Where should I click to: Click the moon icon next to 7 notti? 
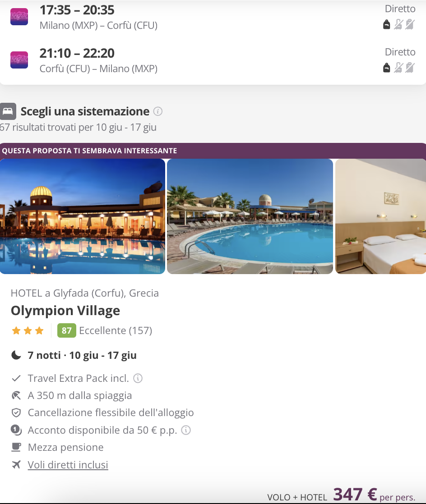click(16, 355)
